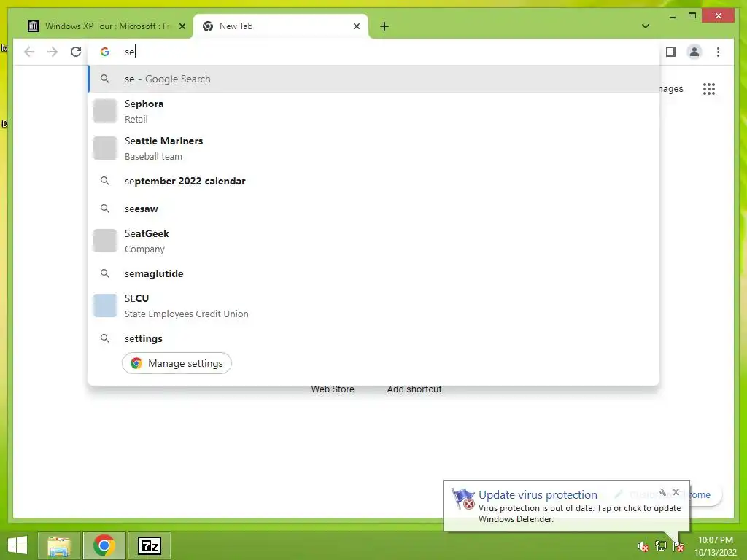Open the profile avatar button

click(x=694, y=52)
